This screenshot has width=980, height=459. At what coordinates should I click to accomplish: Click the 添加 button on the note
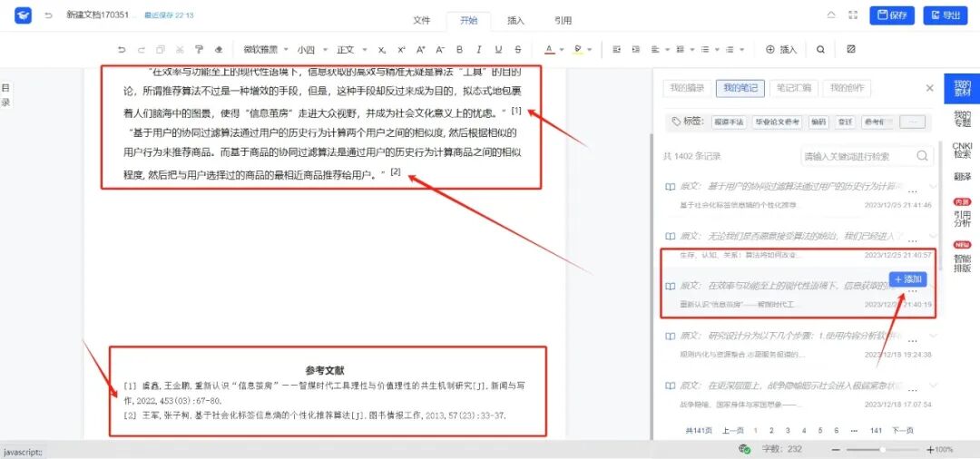point(907,279)
